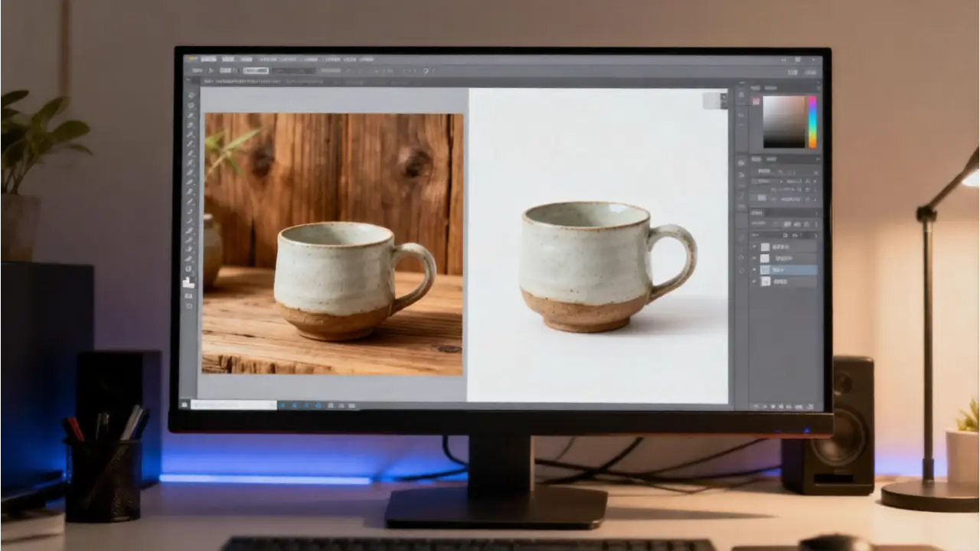Image resolution: width=980 pixels, height=551 pixels.
Task: Click the taskbar search box
Action: (x=234, y=404)
